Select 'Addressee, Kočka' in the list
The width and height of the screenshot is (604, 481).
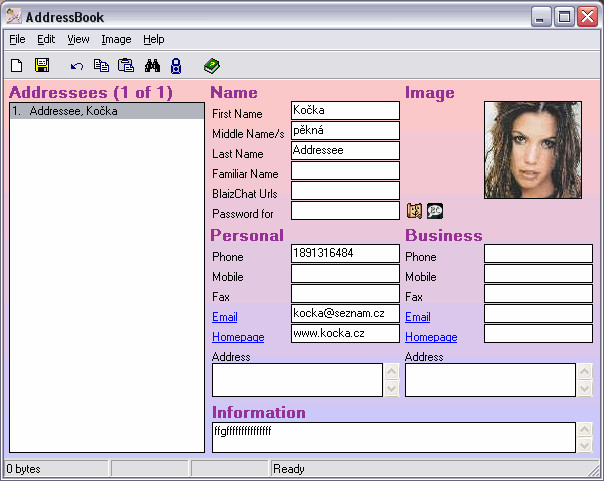(x=107, y=111)
